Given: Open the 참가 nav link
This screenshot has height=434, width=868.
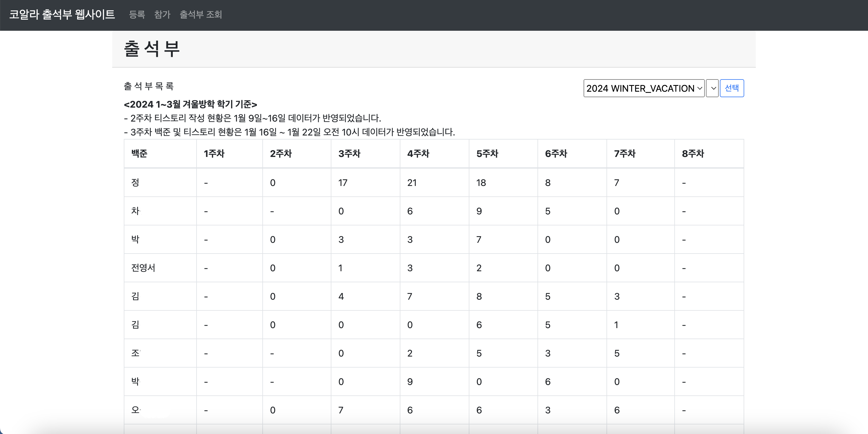Looking at the screenshot, I should [162, 15].
